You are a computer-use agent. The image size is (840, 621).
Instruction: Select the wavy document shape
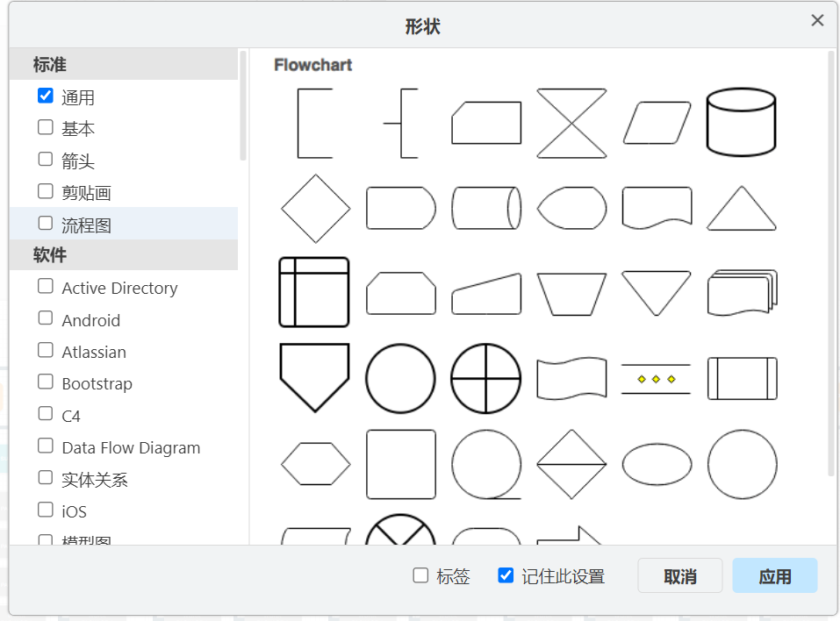pyautogui.click(x=571, y=377)
